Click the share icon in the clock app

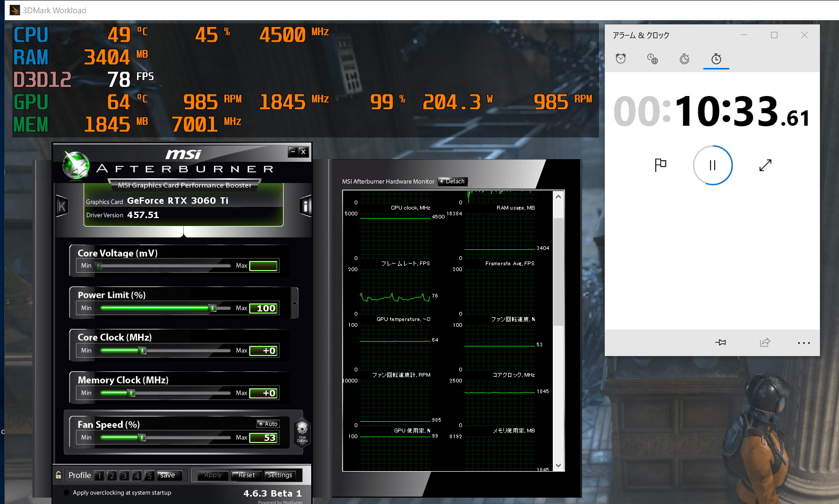(765, 342)
